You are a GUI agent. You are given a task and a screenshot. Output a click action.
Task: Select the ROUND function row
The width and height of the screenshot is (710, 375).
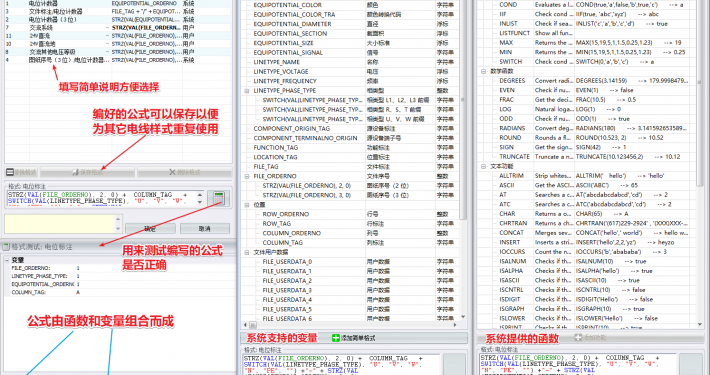coord(587,138)
